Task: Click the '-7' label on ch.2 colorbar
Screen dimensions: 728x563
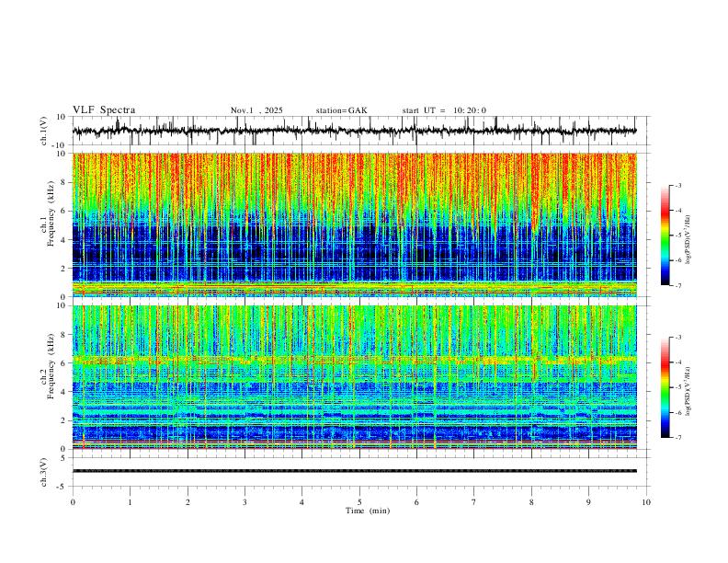Action: (677, 438)
